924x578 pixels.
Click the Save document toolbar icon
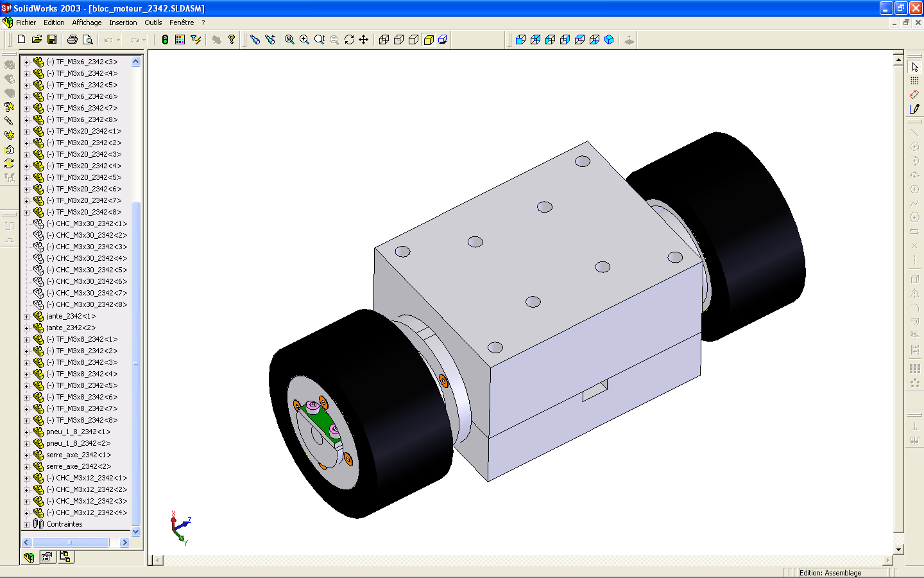52,40
